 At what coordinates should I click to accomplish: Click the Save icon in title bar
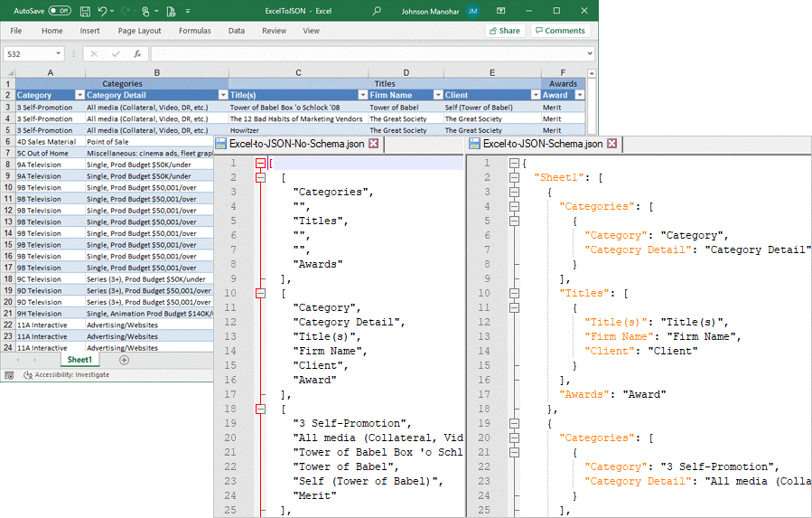[x=84, y=11]
